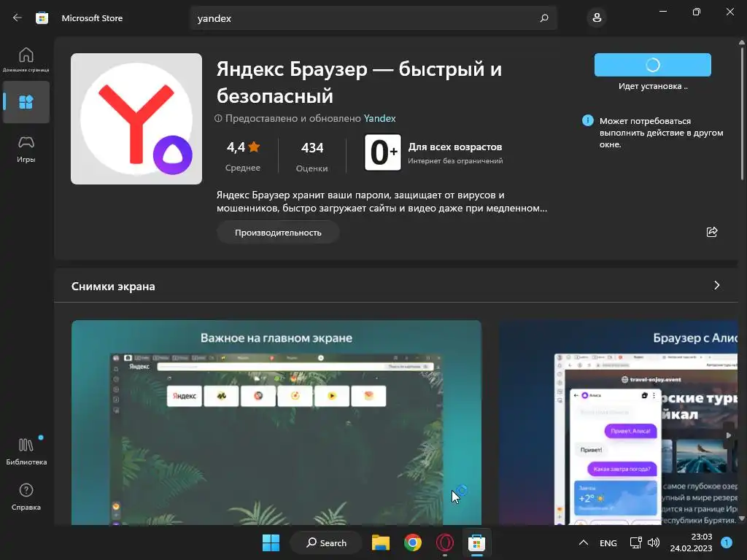Open the Игры section in the sidebar
Screen dimensions: 747x560
click(26, 149)
